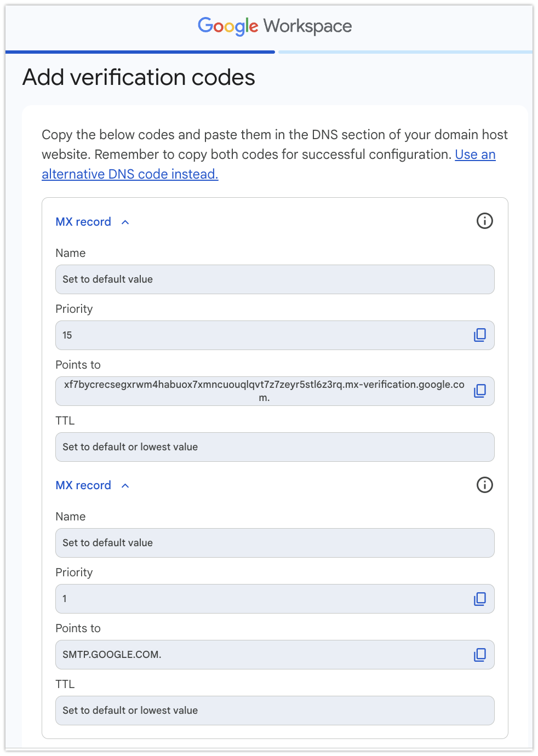Image resolution: width=538 pixels, height=756 pixels.
Task: Select the mx-verification.google.com Points to field
Action: click(x=275, y=391)
